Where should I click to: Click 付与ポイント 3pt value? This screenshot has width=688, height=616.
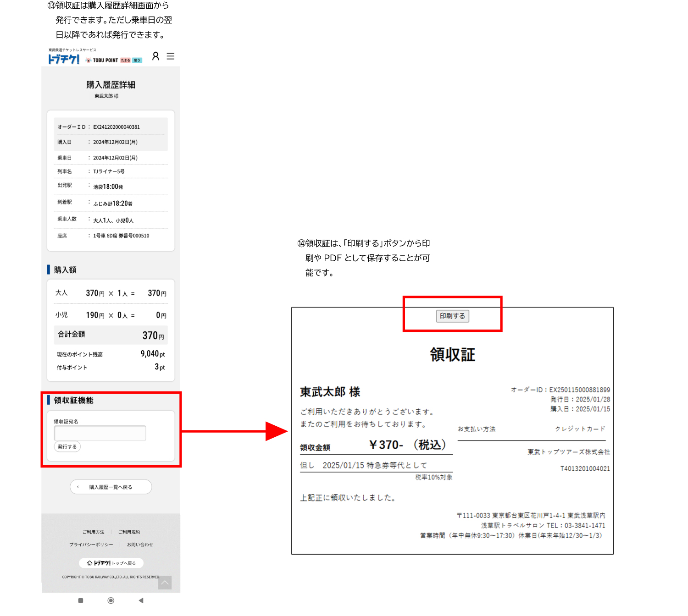tap(160, 367)
